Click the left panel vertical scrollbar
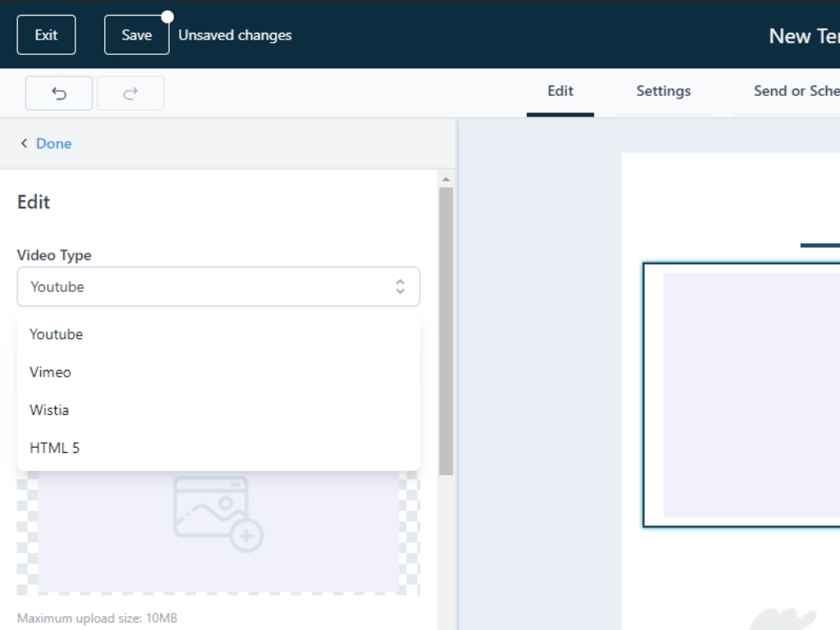This screenshot has width=840, height=630. (445, 331)
